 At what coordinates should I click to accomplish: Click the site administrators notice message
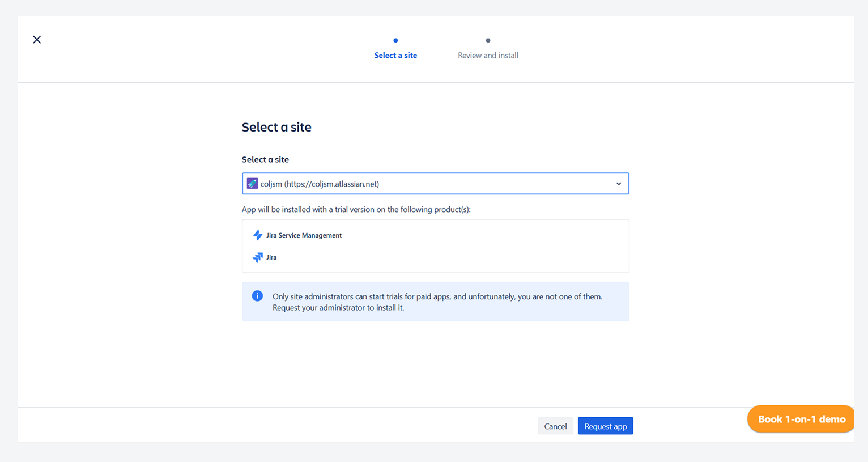click(x=437, y=302)
